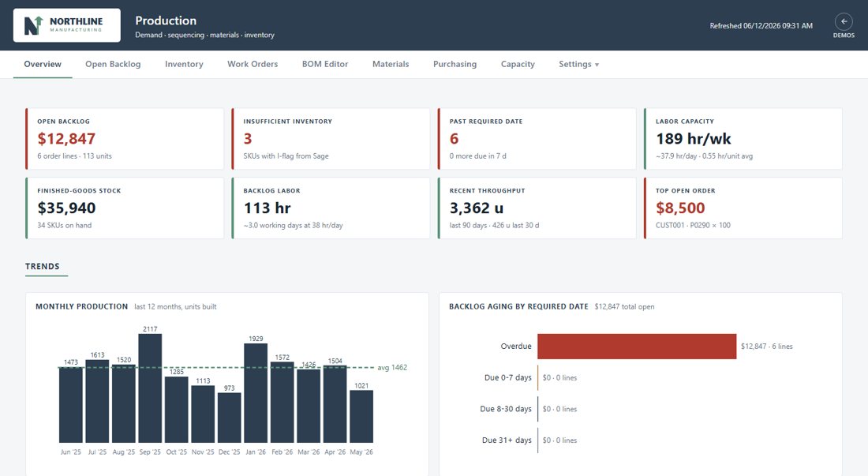
Task: Expand the Settings dropdown menu
Action: pyautogui.click(x=578, y=64)
